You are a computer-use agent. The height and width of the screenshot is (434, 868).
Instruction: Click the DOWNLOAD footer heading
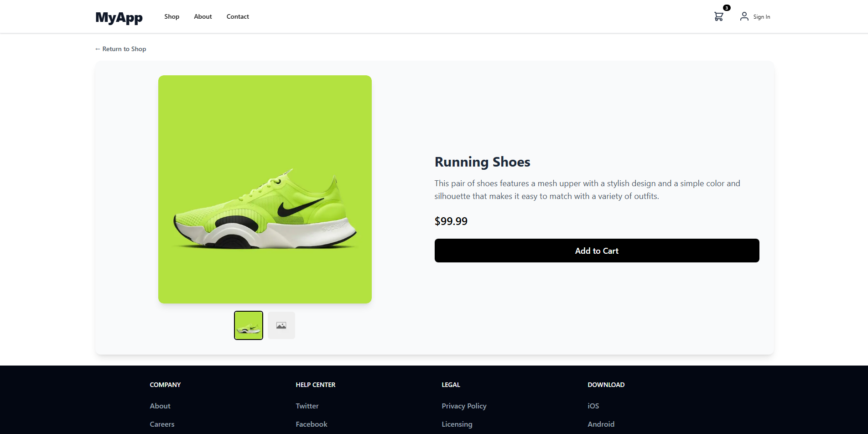pos(606,385)
